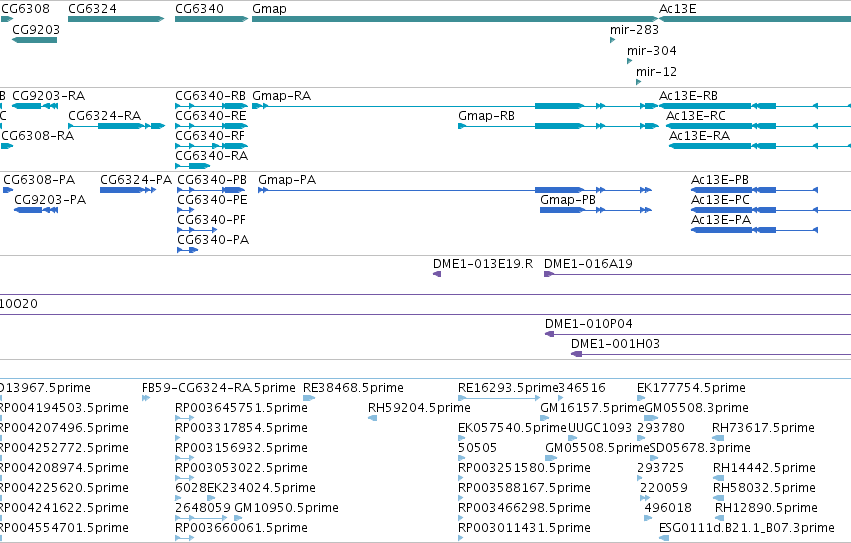The image size is (851, 543).
Task: Select the Ac13E-PC protein label
Action: point(720,200)
